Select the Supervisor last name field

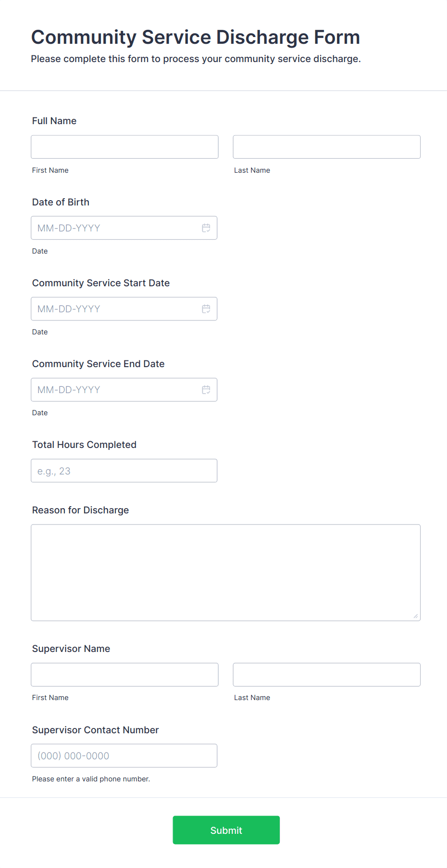327,675
